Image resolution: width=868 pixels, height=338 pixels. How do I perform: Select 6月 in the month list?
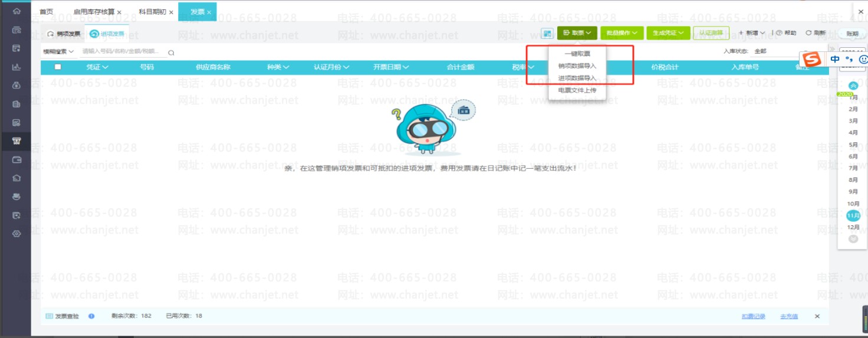pos(853,156)
